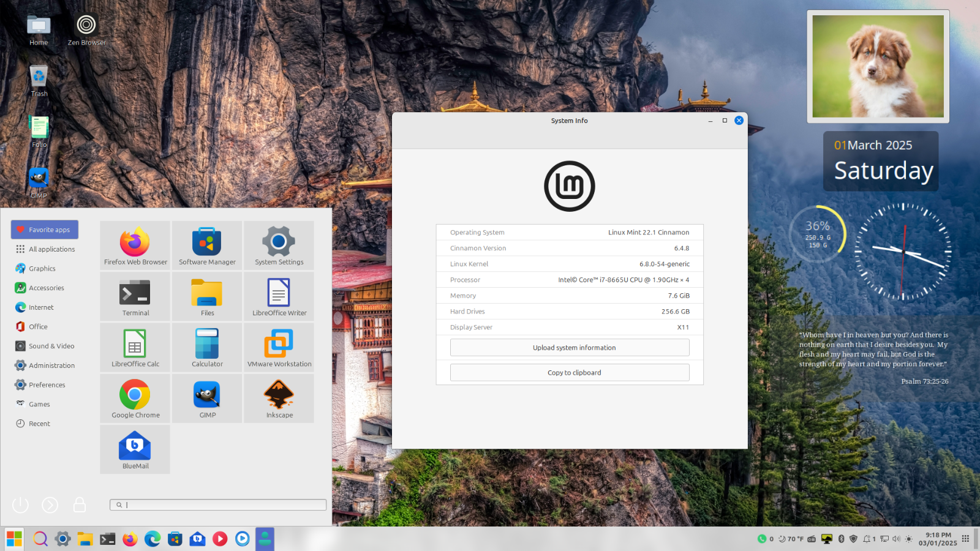Image resolution: width=980 pixels, height=551 pixels.
Task: Launch Terminal from the favorites grid
Action: coord(135,296)
